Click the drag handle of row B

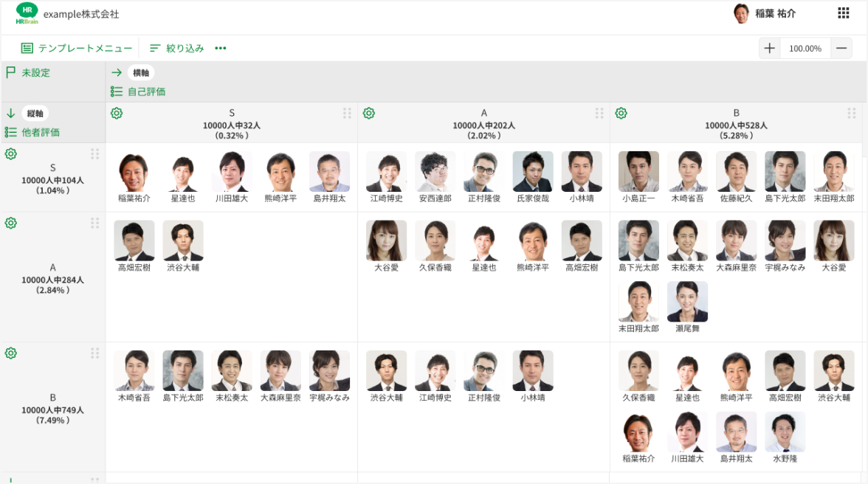(x=94, y=353)
